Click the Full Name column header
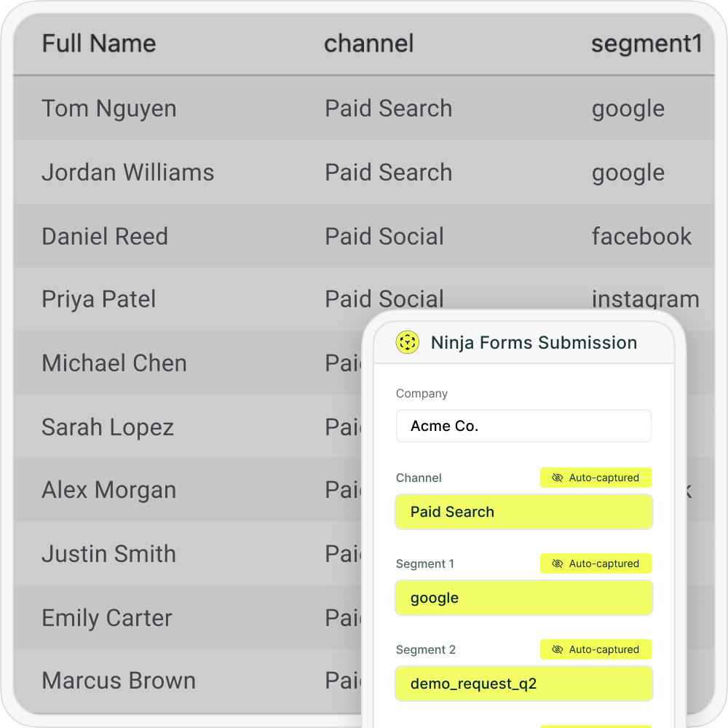The height and width of the screenshot is (728, 728). tap(99, 44)
